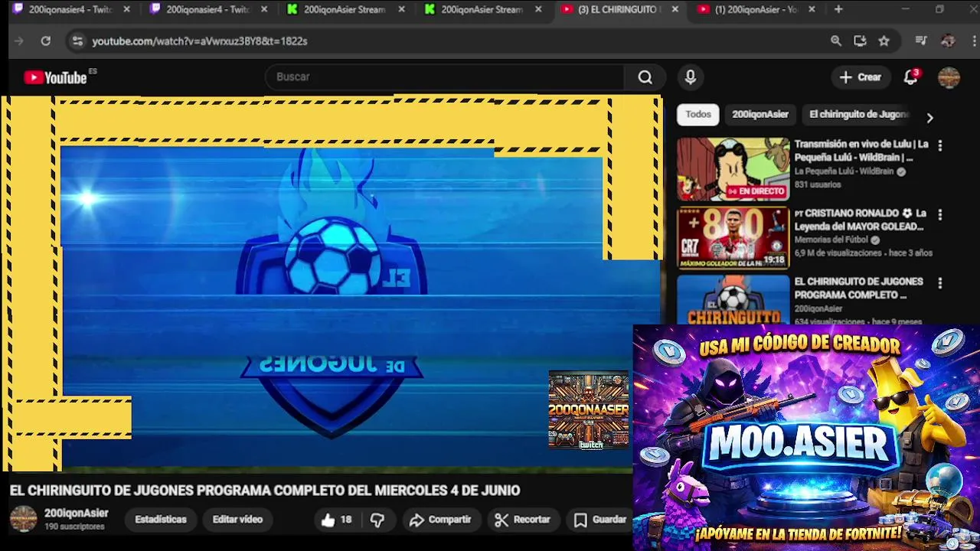Click EL CHIRINGUITO DE JUGONES PROGRAMA COMPLETO sidebar title
Screen dimensions: 980x551
click(859, 289)
